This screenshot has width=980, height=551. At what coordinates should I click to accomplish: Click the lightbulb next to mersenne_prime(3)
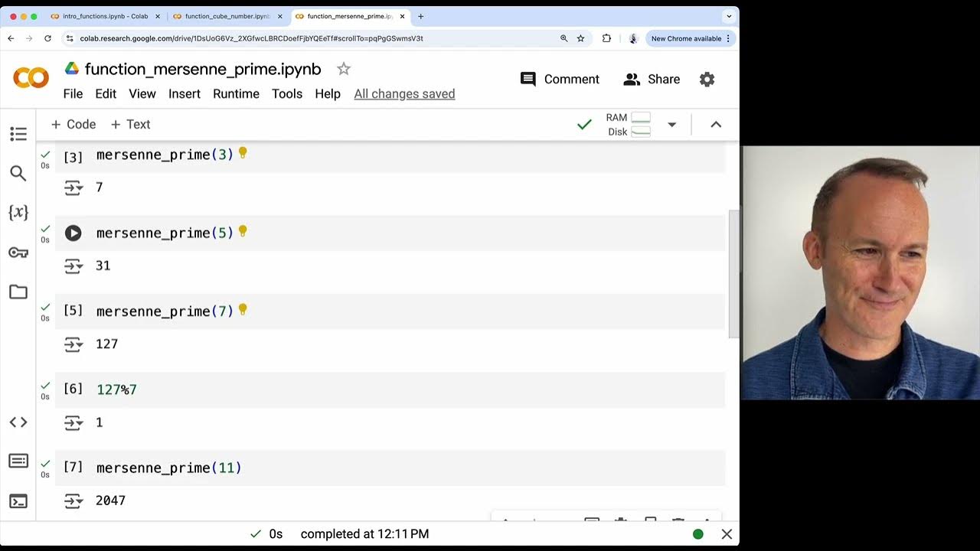pyautogui.click(x=243, y=153)
